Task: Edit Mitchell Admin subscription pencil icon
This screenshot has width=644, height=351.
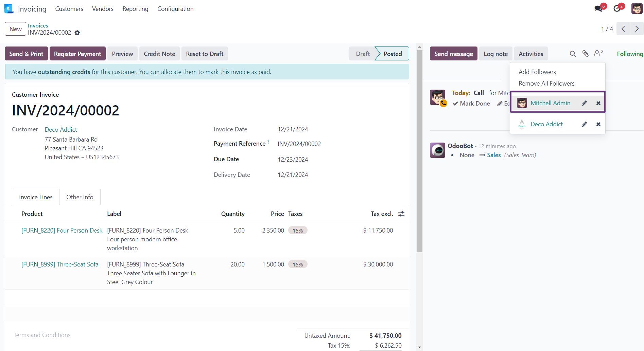Action: [584, 103]
